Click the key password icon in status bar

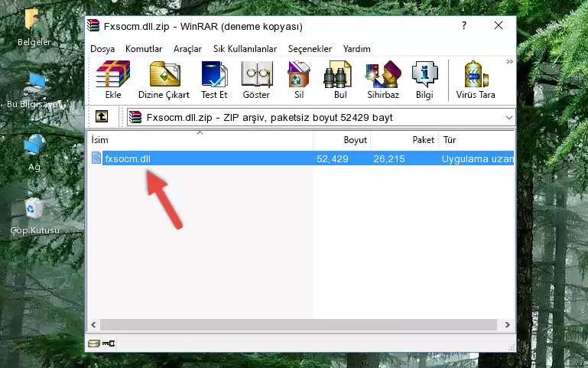click(x=109, y=344)
